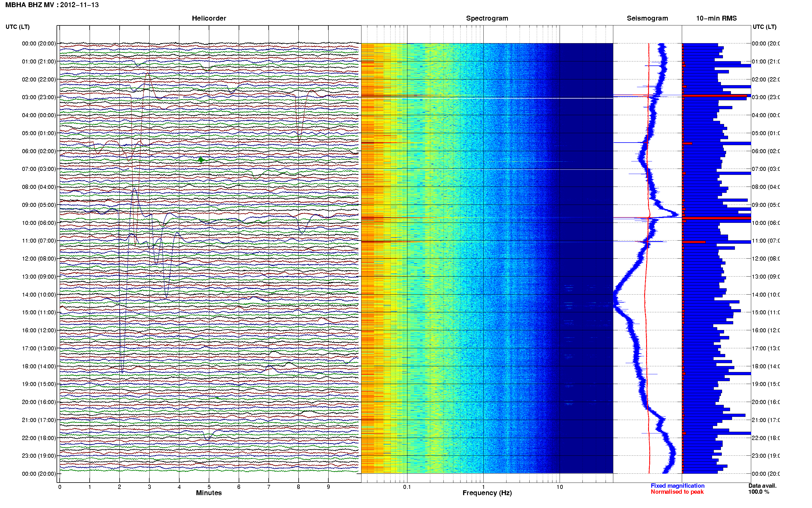Click tick label 0 on the Minutes axis
Viewport: 812px width, 508px height.
(x=60, y=487)
